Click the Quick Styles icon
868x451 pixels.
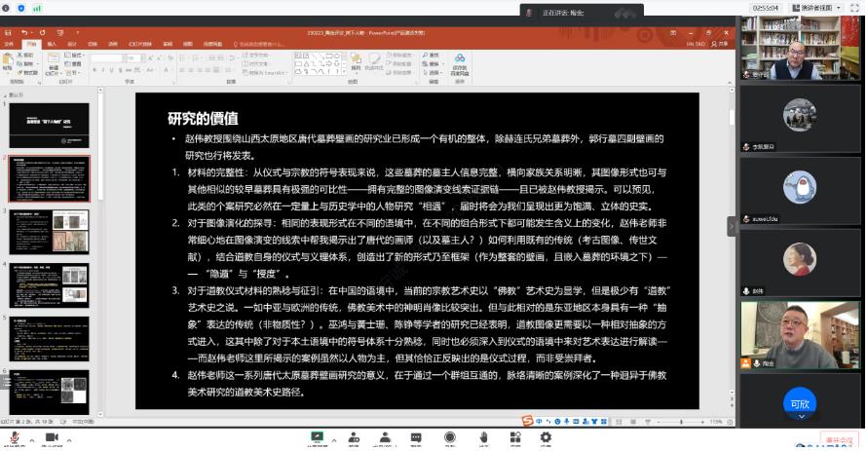coord(374,62)
